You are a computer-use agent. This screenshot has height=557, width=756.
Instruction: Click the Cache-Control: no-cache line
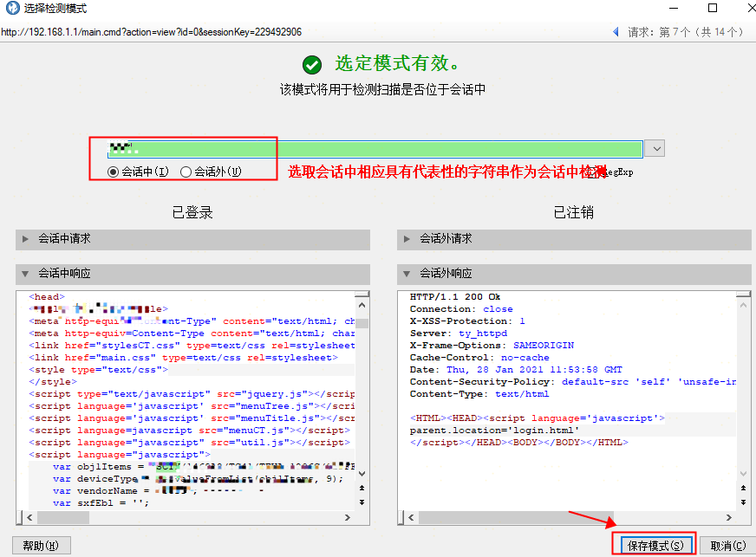[x=479, y=358]
